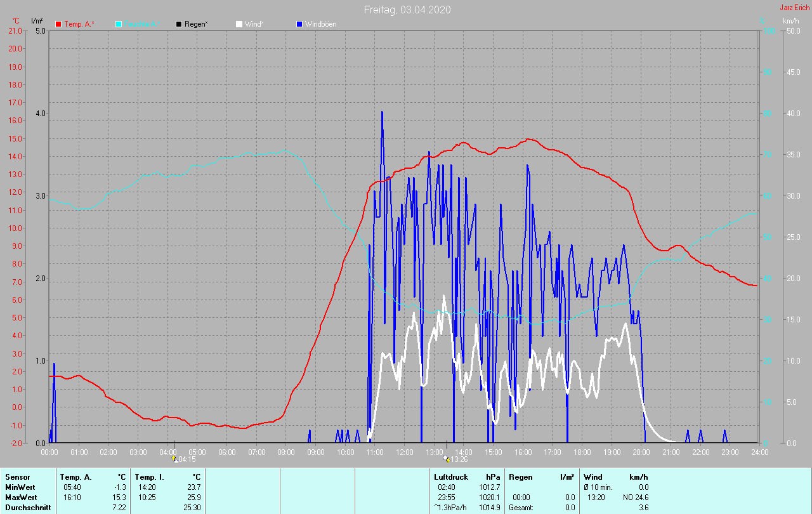Click the 'Luftdruck' table column header
This screenshot has width=812, height=514.
(x=451, y=477)
